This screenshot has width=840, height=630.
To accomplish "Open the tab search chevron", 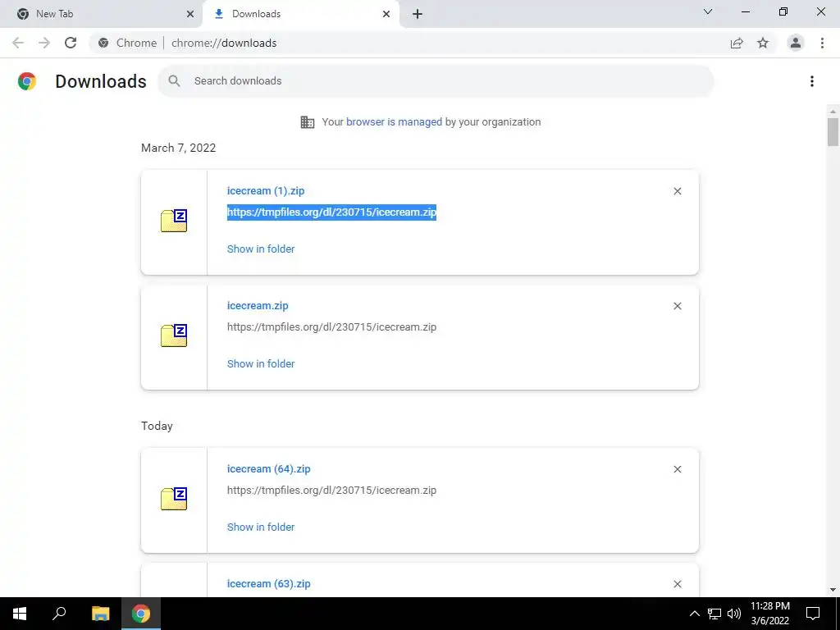I will [708, 11].
